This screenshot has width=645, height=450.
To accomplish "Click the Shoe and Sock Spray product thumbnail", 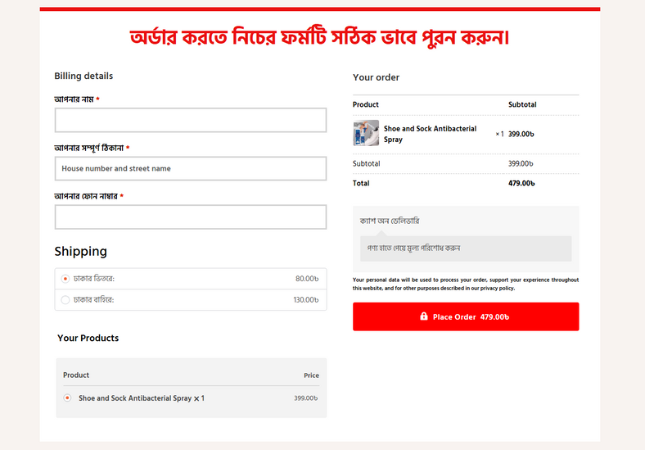I will click(x=366, y=133).
